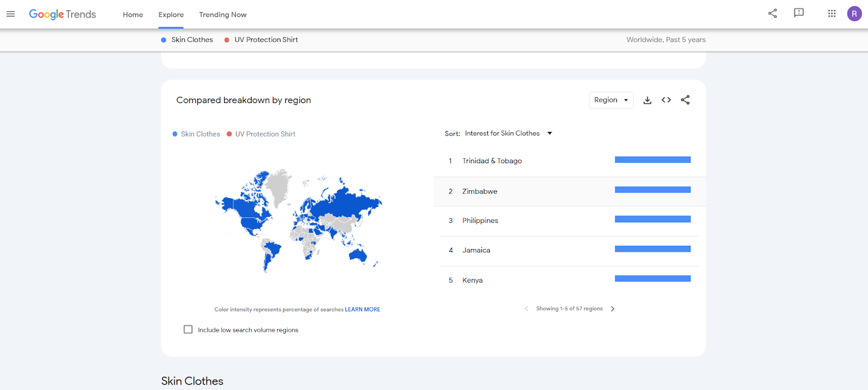
Task: Click Trinidad & Tobago interest bar
Action: click(x=653, y=160)
